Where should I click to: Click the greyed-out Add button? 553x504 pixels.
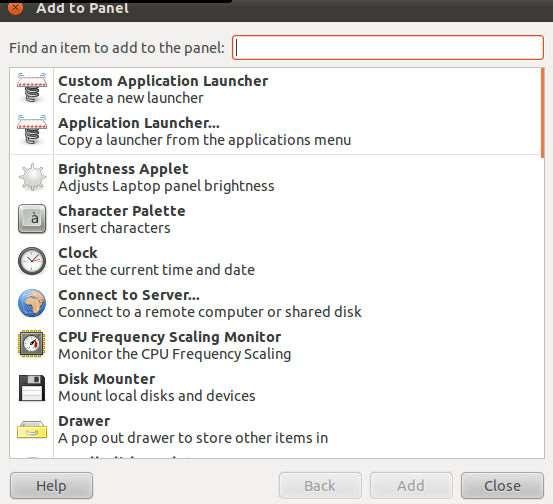[411, 486]
